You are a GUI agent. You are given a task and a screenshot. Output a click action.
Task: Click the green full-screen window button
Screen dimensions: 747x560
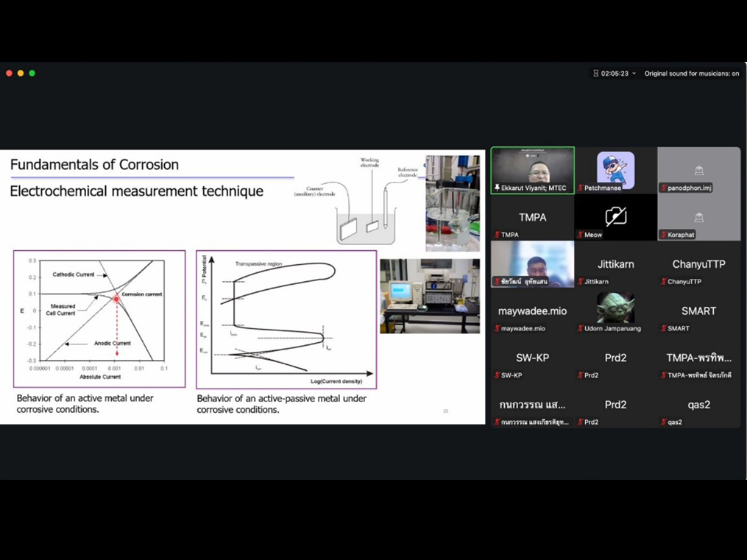pos(32,74)
